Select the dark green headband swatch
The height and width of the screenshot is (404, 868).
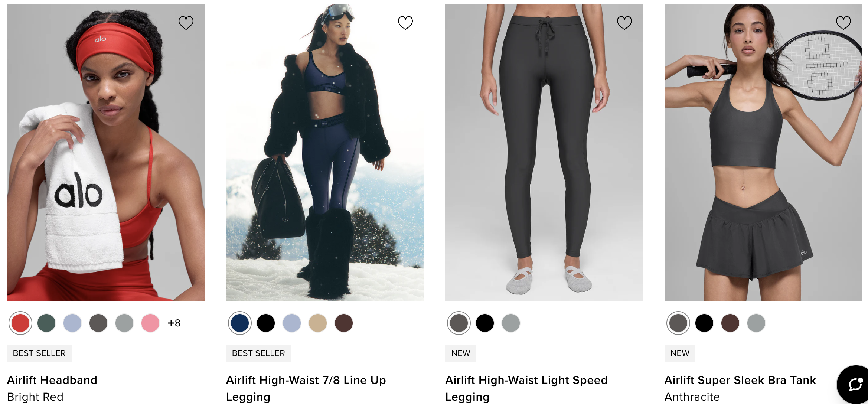point(46,323)
